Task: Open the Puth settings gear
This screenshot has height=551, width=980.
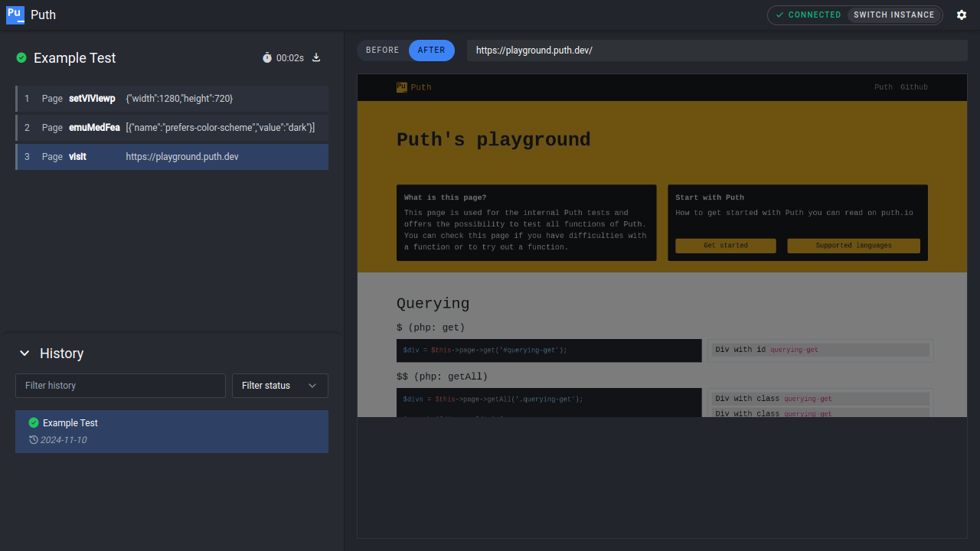Action: pyautogui.click(x=962, y=15)
